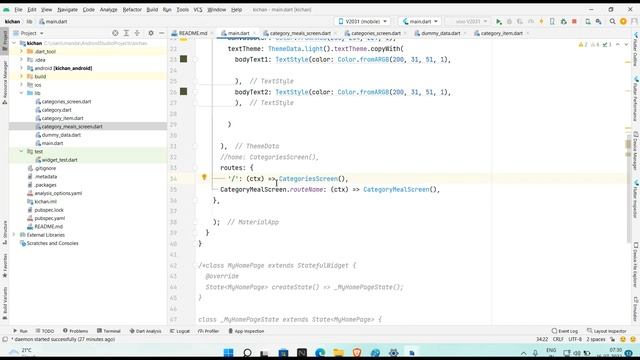Open the Problems tool window
This screenshot has width=640, height=360.
click(x=76, y=331)
